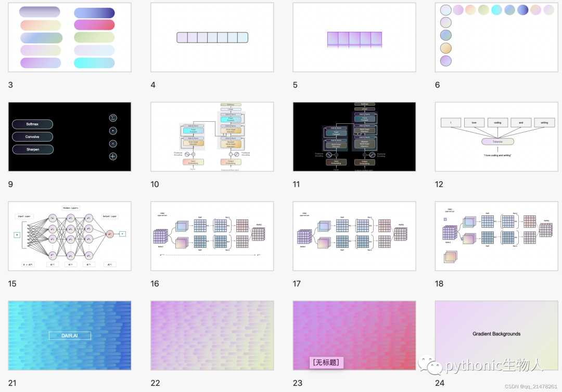Click slide number label "23"

coord(298,383)
